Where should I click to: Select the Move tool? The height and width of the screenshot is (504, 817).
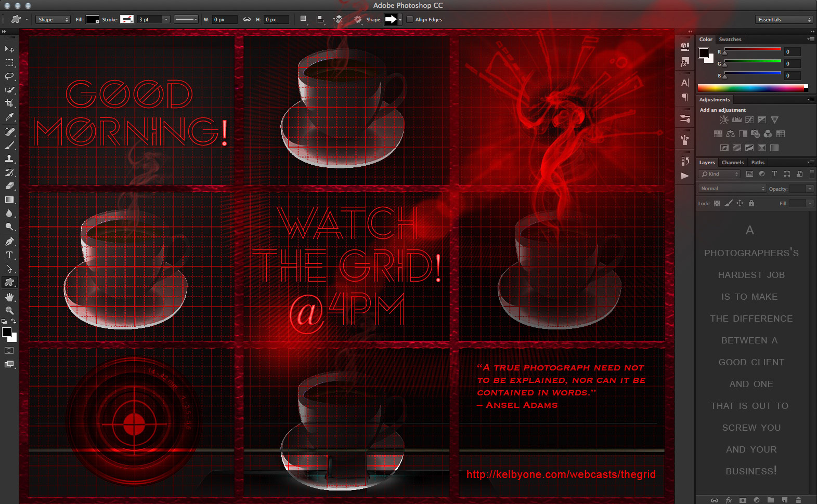[9, 49]
